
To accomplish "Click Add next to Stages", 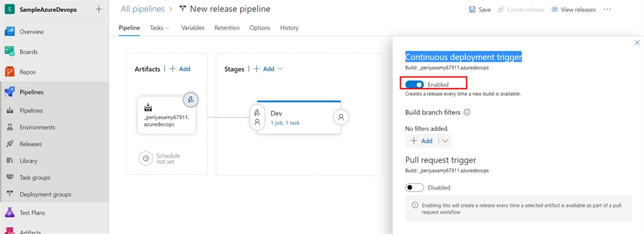I will pos(264,69).
